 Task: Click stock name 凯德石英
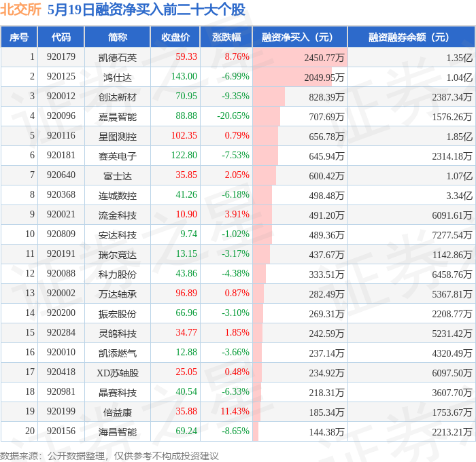click(x=118, y=57)
